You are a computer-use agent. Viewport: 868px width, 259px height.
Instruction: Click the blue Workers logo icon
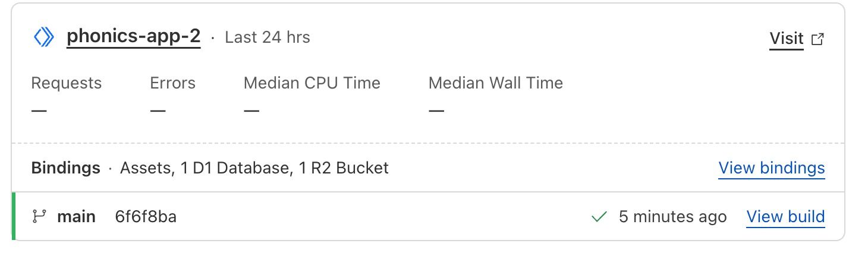pos(44,37)
